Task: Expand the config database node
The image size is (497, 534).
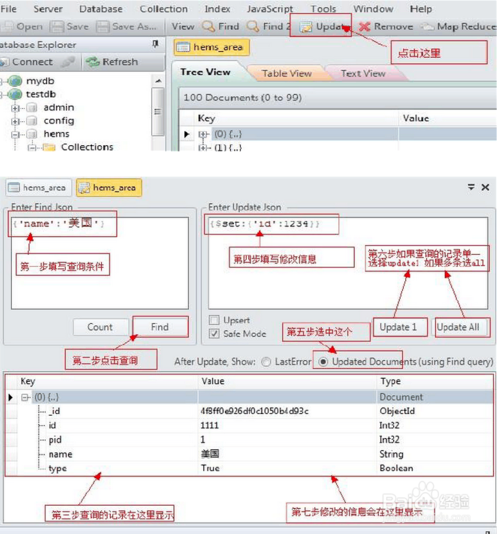Action: pyautogui.click(x=15, y=121)
